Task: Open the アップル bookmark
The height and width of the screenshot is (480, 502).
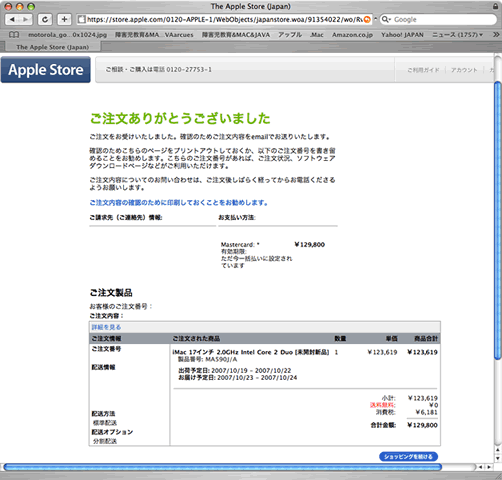Action: [x=290, y=35]
